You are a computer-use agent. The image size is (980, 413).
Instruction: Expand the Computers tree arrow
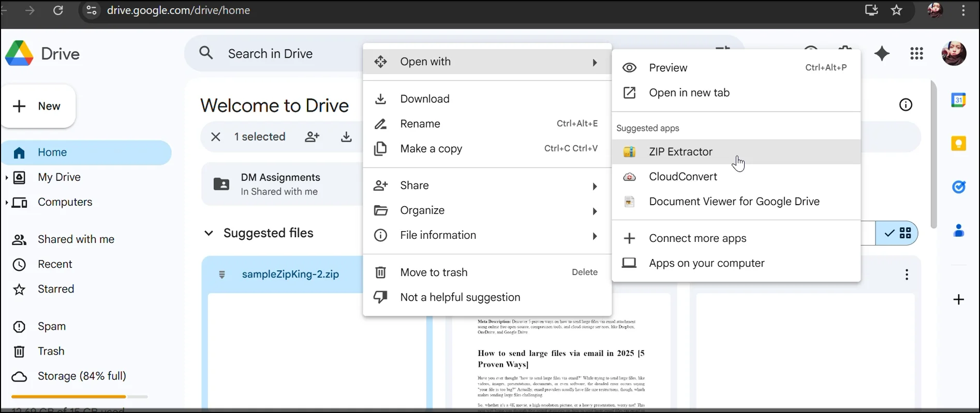[x=6, y=202]
